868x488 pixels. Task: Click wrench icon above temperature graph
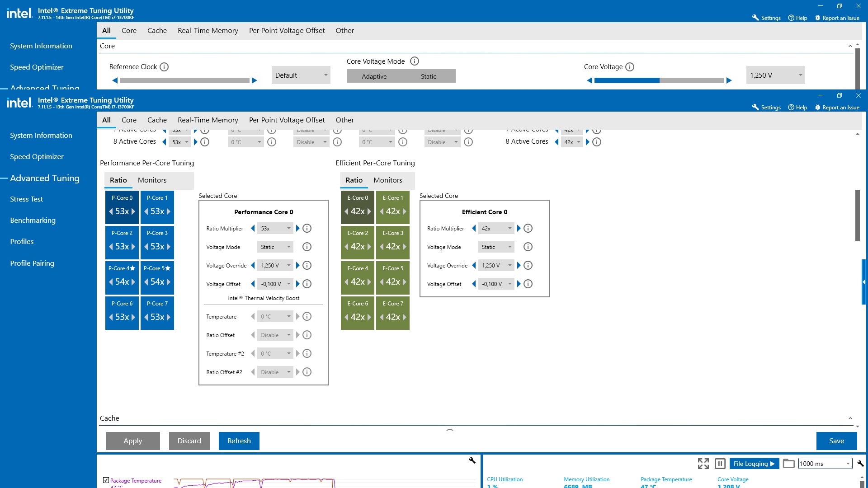[472, 460]
